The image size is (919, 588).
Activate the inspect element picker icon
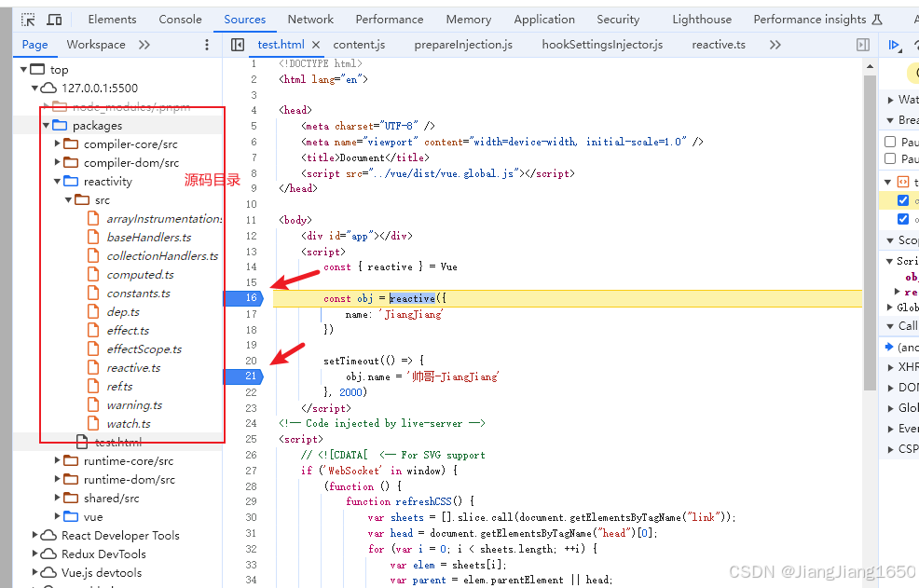click(28, 20)
